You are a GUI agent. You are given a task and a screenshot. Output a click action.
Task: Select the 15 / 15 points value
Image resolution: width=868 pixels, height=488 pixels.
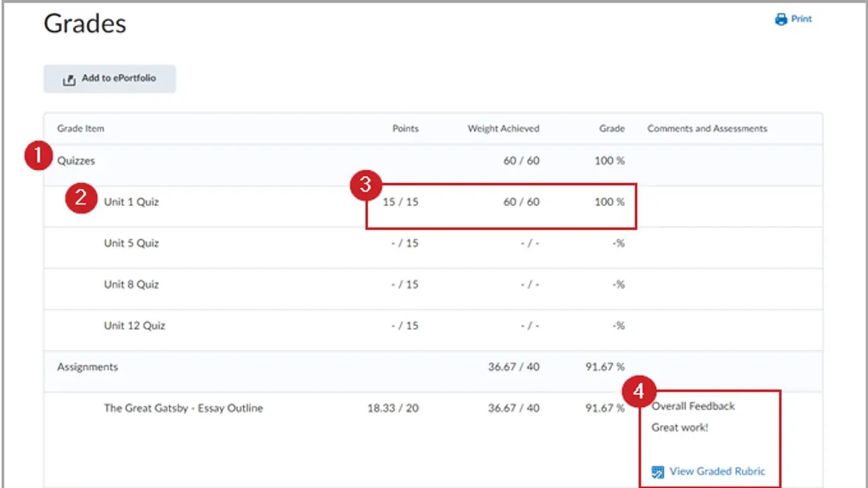[x=401, y=202]
